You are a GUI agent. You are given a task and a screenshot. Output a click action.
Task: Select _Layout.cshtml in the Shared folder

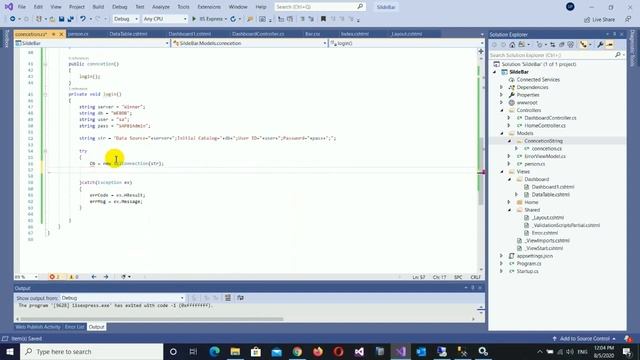tap(547, 218)
